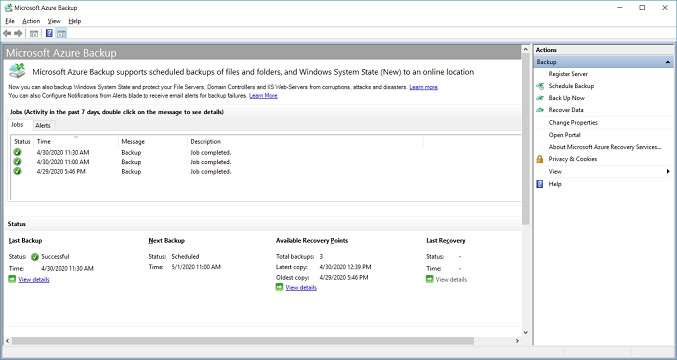
Task: Click the Microsoft Azure Backup title bar icon
Action: (8, 8)
